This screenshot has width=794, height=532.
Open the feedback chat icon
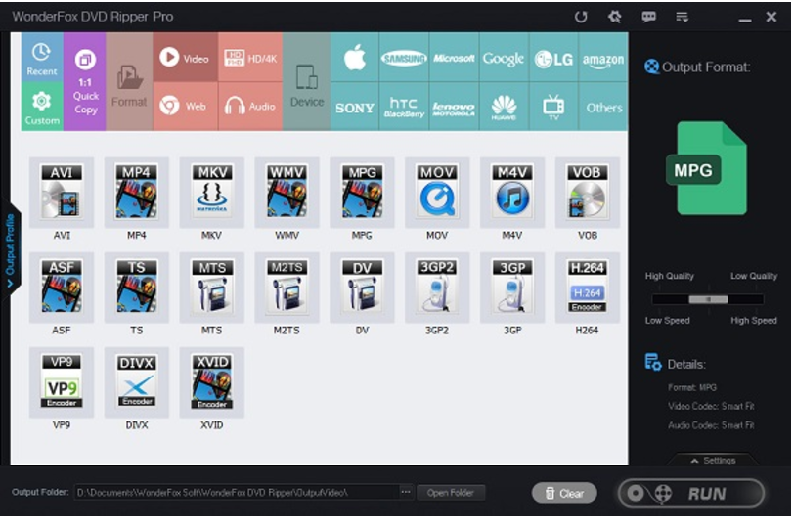tap(648, 17)
